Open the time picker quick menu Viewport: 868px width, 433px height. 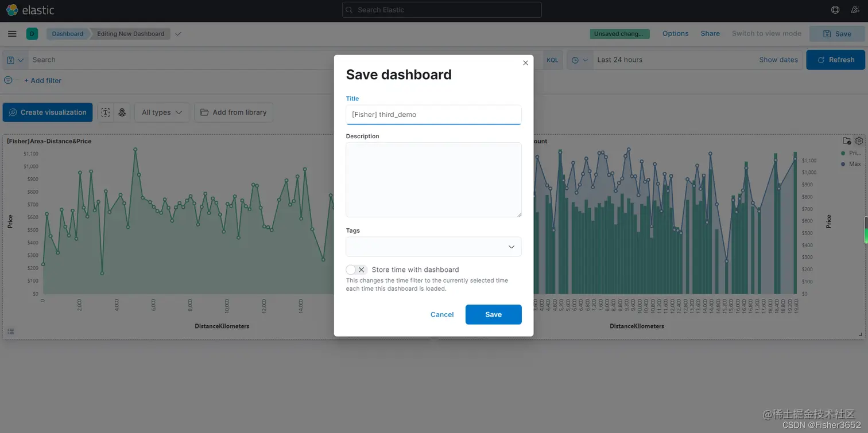click(580, 60)
